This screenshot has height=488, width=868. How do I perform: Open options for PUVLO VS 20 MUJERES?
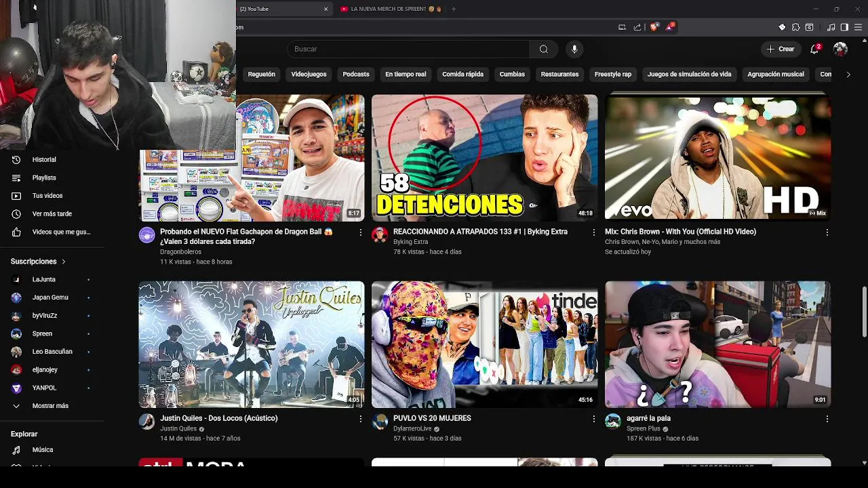(593, 419)
